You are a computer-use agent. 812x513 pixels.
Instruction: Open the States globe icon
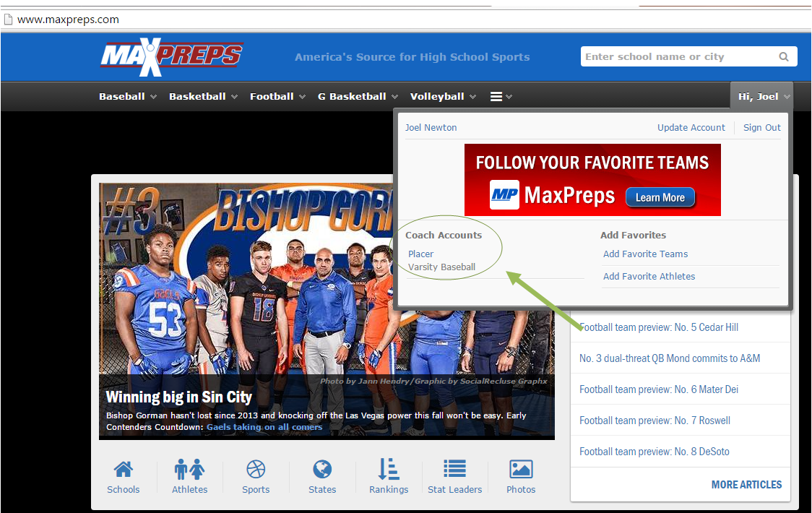coord(322,470)
